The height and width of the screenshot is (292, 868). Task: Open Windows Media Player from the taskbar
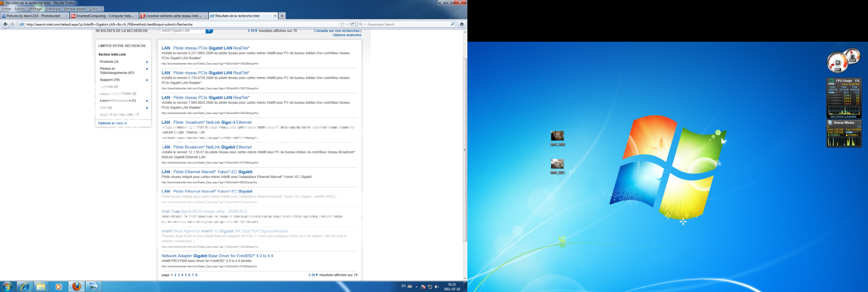pyautogui.click(x=59, y=286)
